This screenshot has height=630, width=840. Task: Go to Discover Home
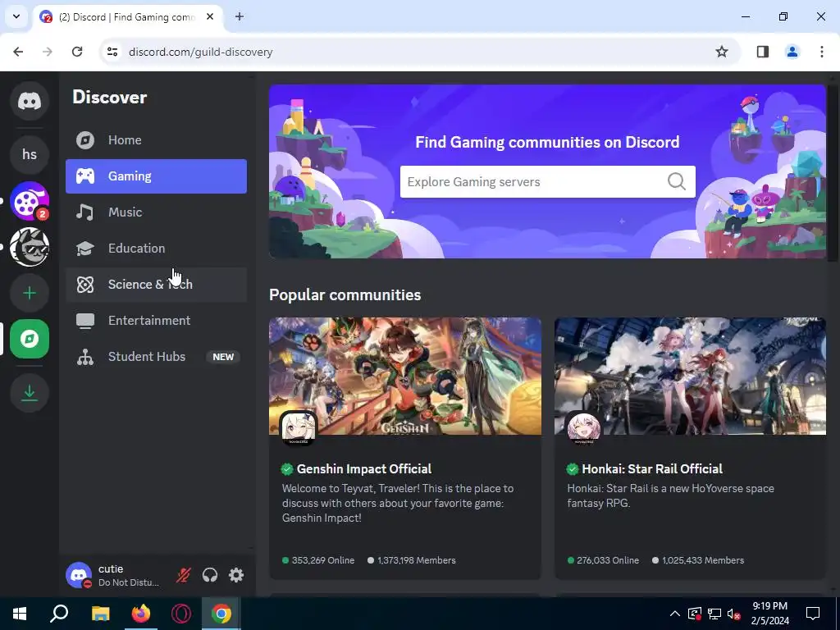point(156,140)
